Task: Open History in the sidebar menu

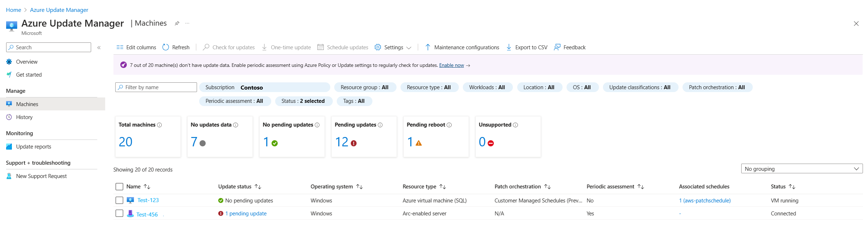Action: point(24,117)
